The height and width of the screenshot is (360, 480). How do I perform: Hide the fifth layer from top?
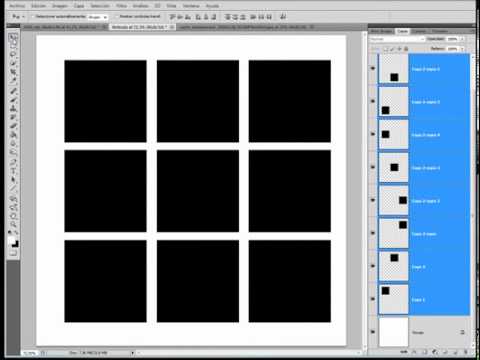pyautogui.click(x=373, y=200)
